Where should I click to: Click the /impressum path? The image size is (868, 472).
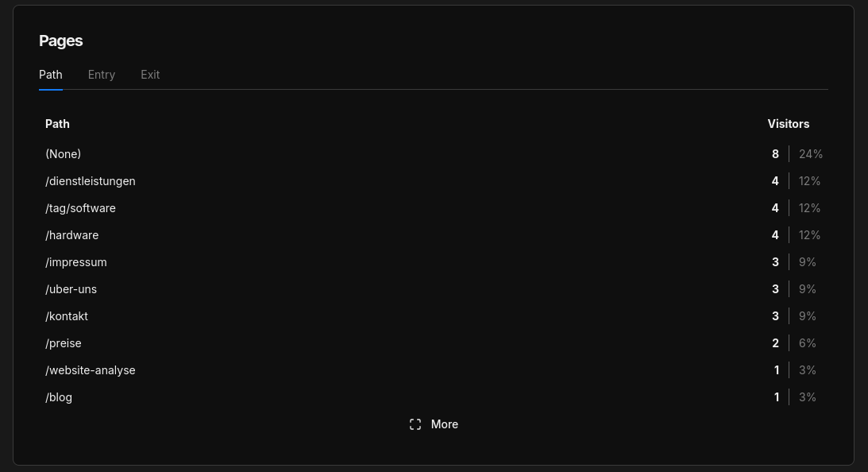[76, 262]
